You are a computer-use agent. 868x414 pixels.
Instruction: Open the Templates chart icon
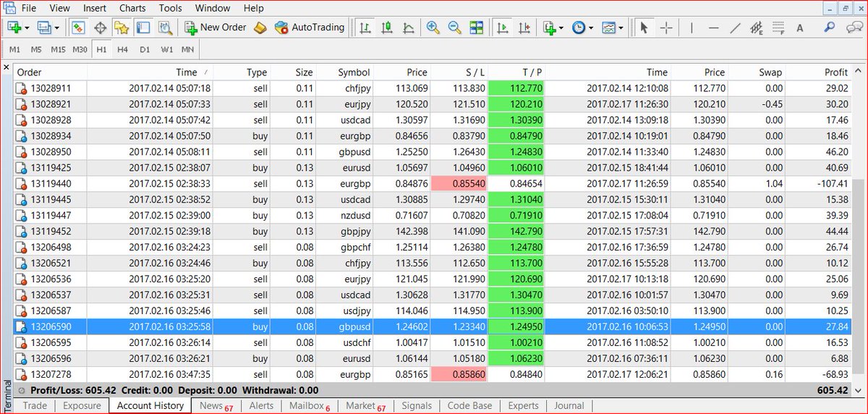click(x=609, y=28)
